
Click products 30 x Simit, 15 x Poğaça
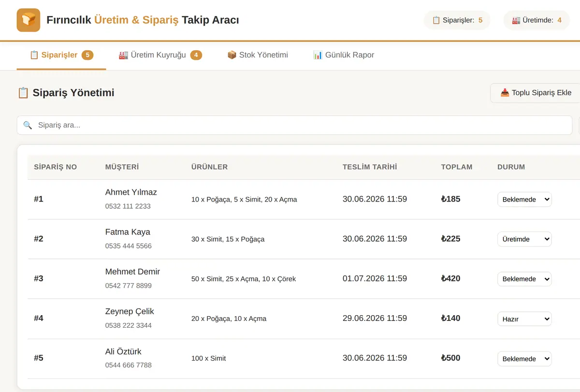[228, 239]
